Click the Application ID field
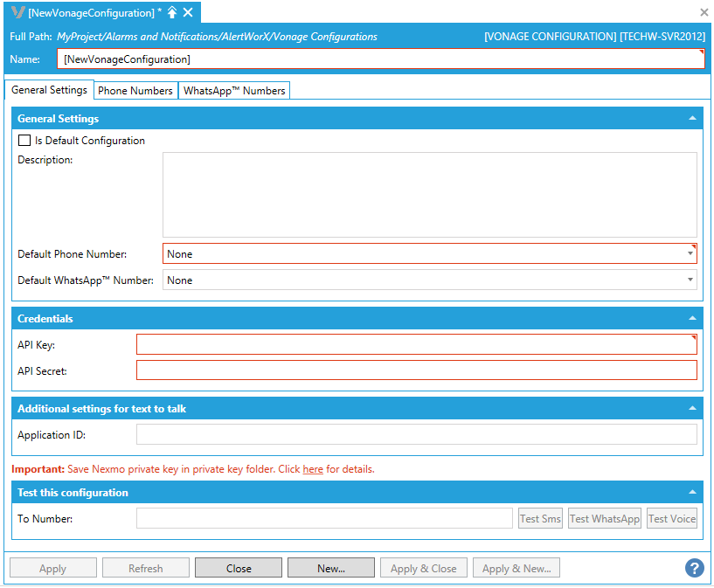 click(417, 434)
